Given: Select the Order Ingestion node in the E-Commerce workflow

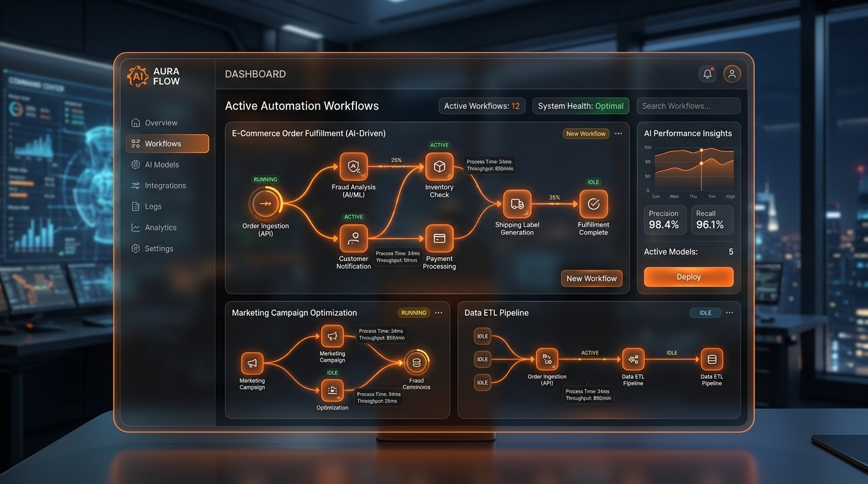Looking at the screenshot, I should [265, 204].
